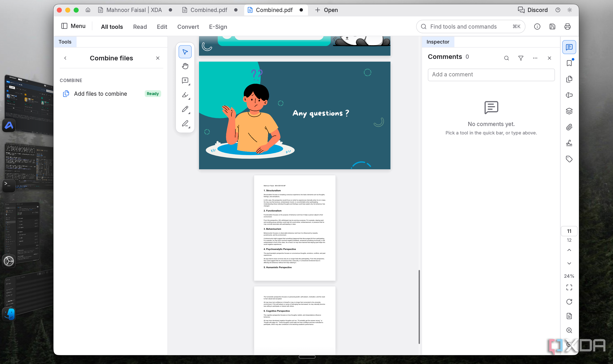Go back from Combine files panel
613x364 pixels.
(x=65, y=58)
